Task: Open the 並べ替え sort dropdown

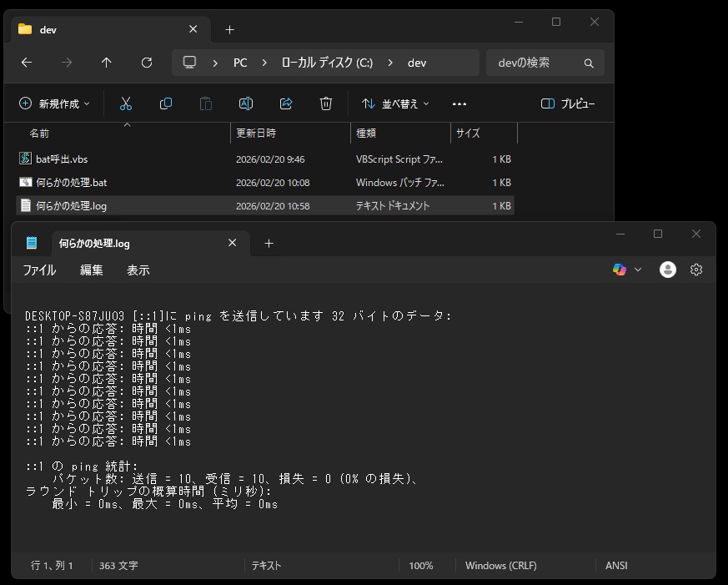Action: coord(396,103)
